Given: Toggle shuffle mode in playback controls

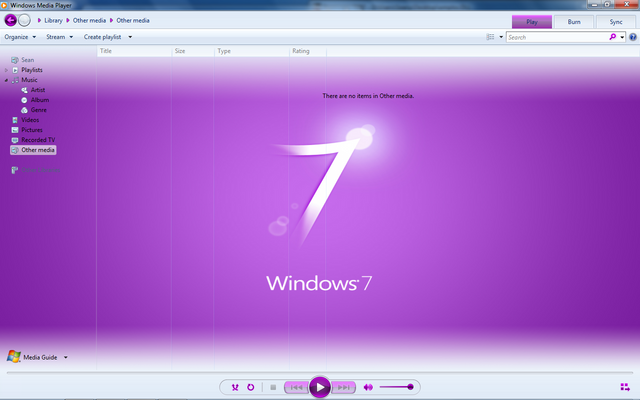Looking at the screenshot, I should point(235,387).
